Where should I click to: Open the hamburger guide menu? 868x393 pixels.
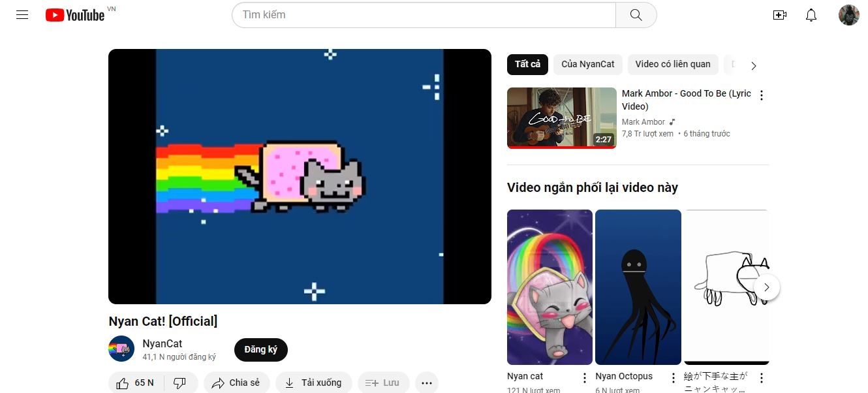click(22, 15)
